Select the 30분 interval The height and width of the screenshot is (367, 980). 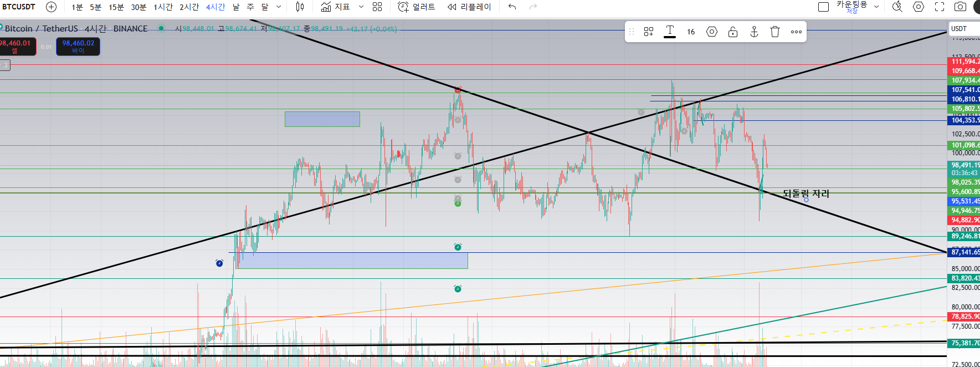click(138, 7)
